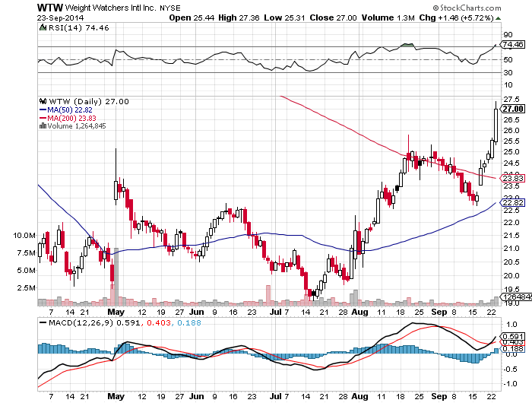This screenshot has width=532, height=403.
Task: Click the green up-arrow change indicator
Action: click(x=498, y=18)
